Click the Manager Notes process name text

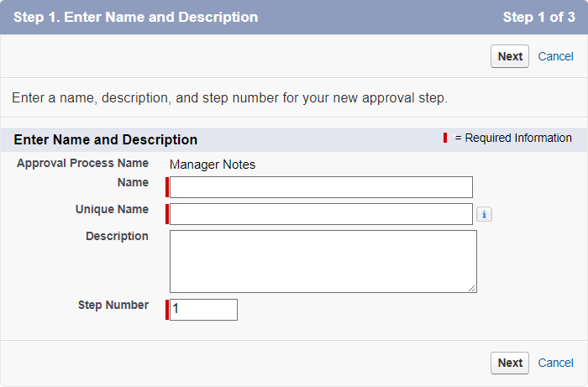(x=213, y=165)
